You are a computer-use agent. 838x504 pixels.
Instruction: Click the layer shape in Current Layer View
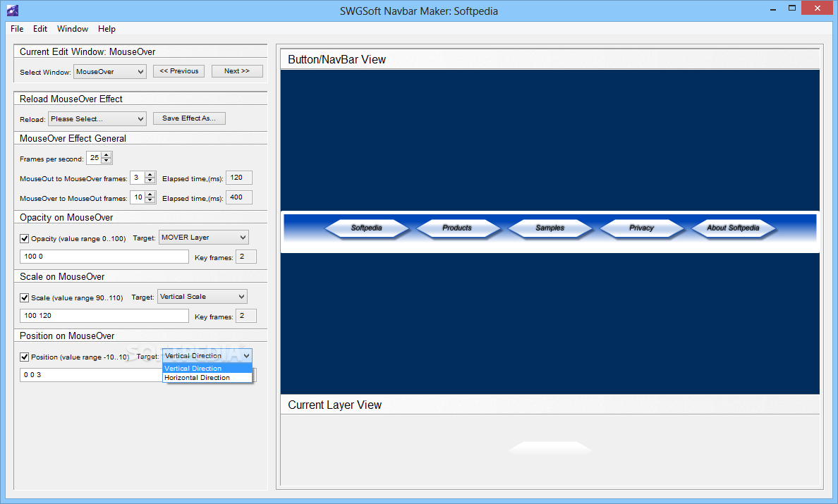pyautogui.click(x=550, y=448)
